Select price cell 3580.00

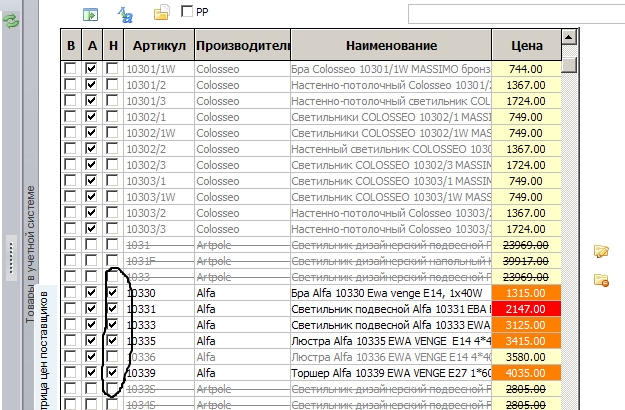click(x=526, y=357)
